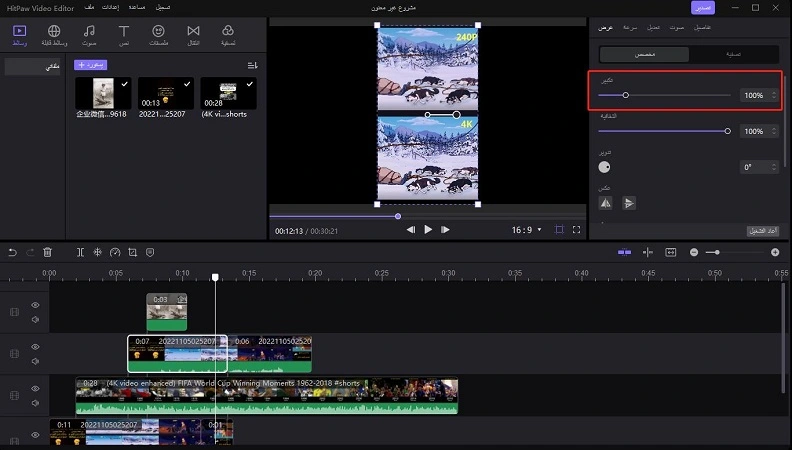Open the Audio music-note tab
Screen dimensions: 792x450
(89, 35)
